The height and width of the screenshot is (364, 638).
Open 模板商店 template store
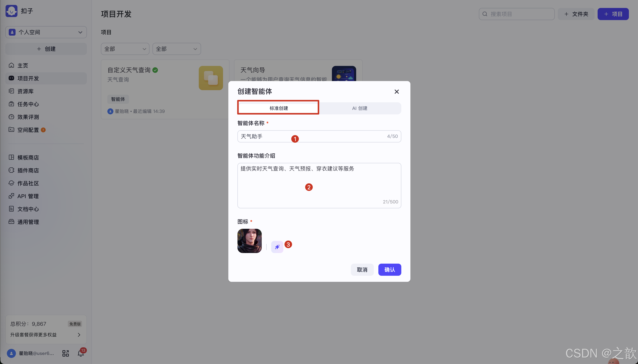[28, 158]
